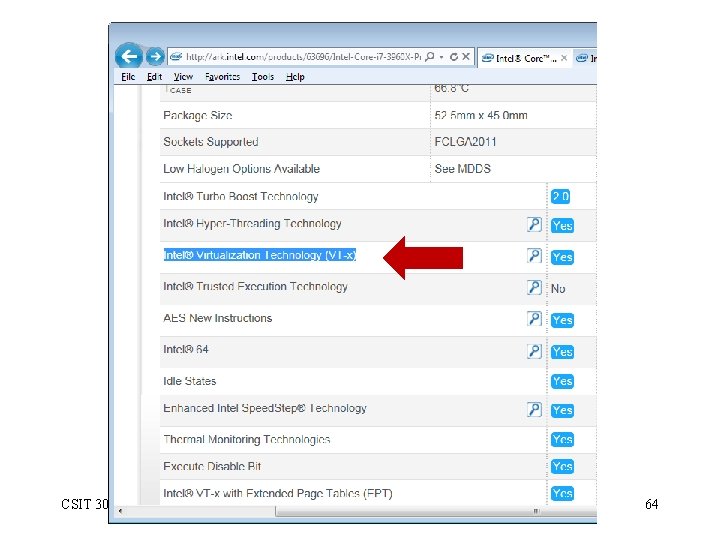720x540 pixels.
Task: Click the Sockets Supported label
Action: [x=211, y=142]
